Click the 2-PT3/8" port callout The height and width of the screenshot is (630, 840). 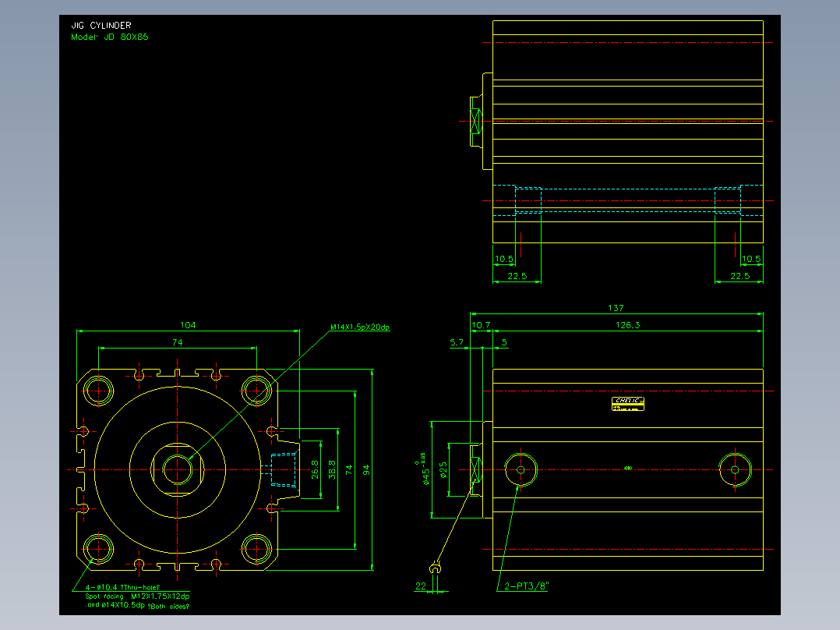(527, 586)
